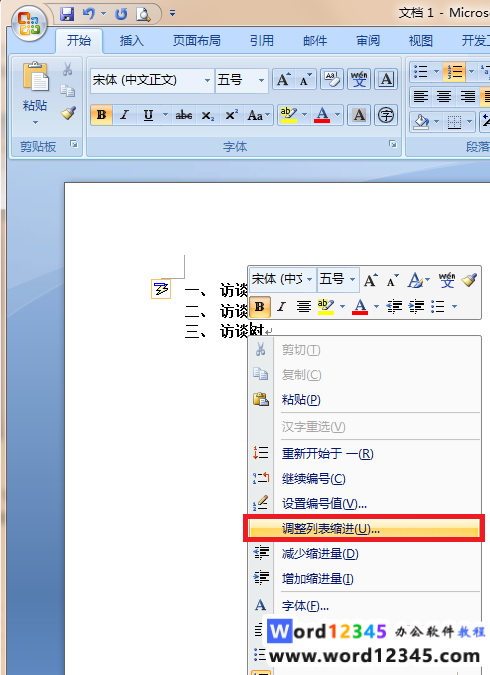
Task: Open the 宋体 font name dropdown in ribbon
Action: click(x=207, y=81)
